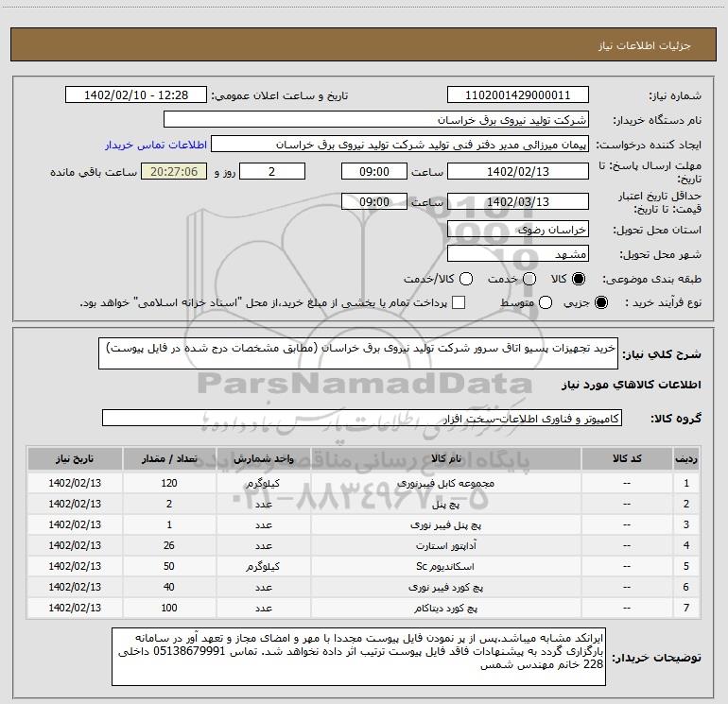Viewport: 728px width, 704px height.
Task: Click item name پچ پنل in row 2
Action: 445,504
